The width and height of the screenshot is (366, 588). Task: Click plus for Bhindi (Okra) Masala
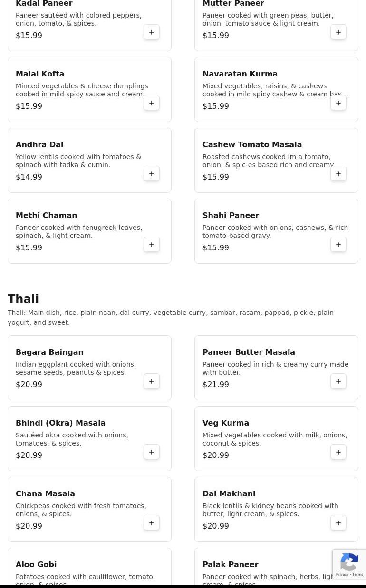(152, 452)
